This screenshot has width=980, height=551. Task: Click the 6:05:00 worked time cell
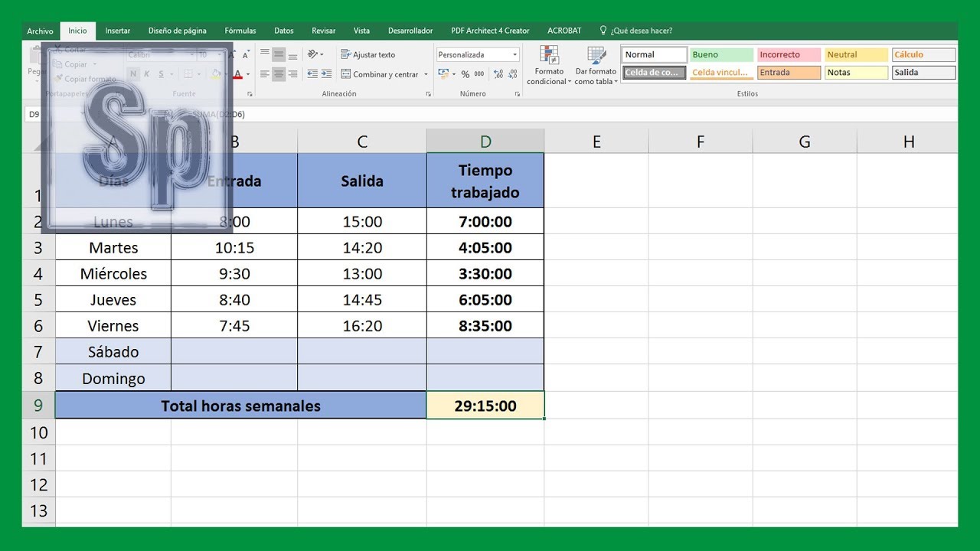click(x=485, y=300)
